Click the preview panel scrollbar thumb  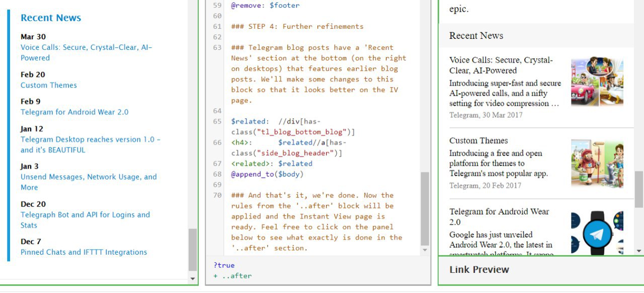[639, 189]
